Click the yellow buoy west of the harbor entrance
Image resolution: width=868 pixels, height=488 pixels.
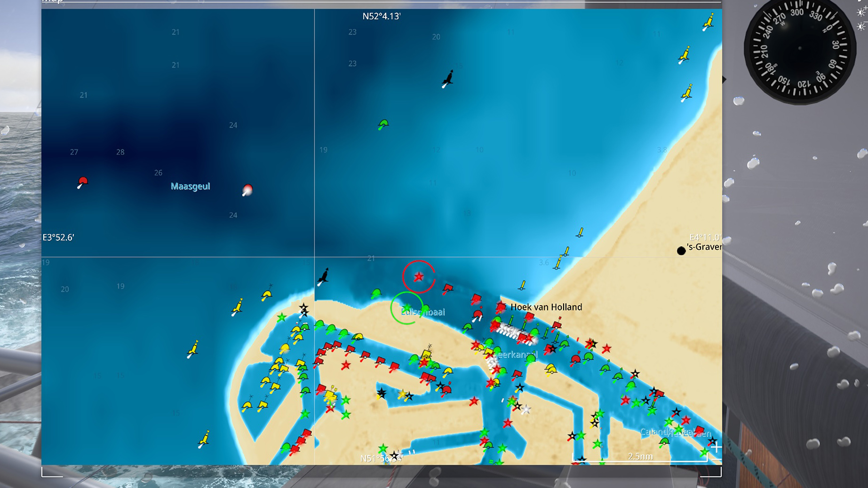pos(238,307)
